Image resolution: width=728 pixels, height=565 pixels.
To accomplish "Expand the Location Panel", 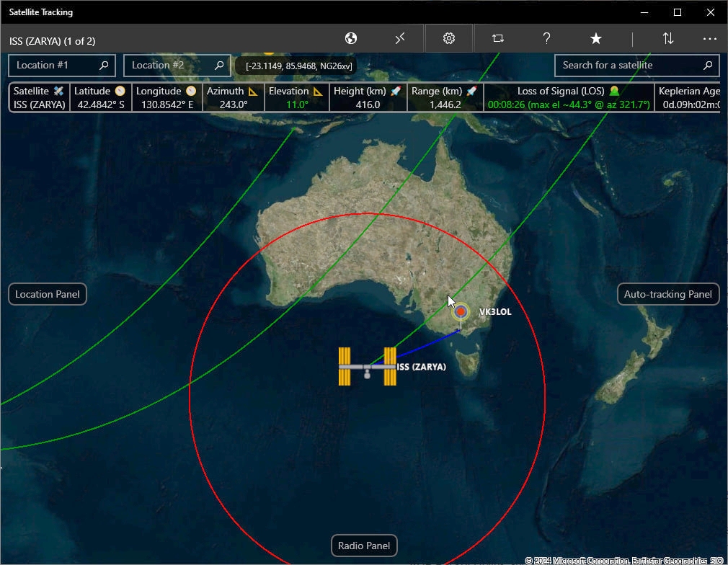I will (x=48, y=294).
